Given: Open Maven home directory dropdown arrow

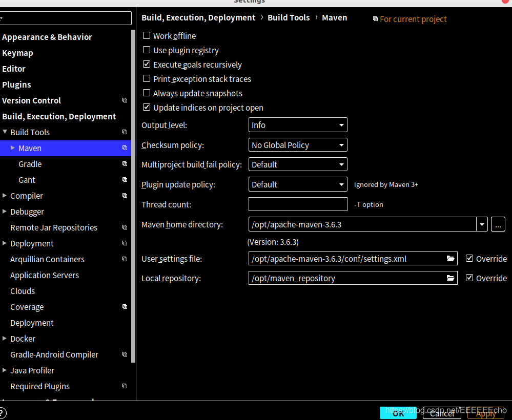Looking at the screenshot, I should [482, 224].
